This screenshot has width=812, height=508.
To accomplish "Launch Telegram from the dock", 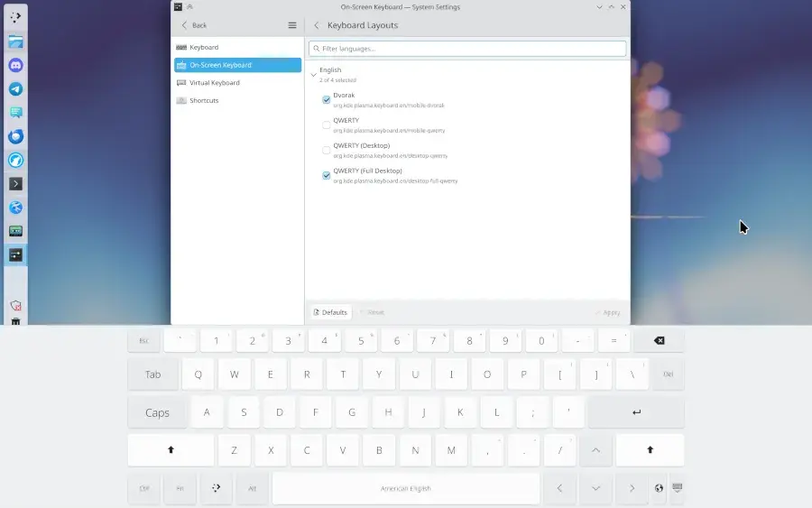I will 15,89.
